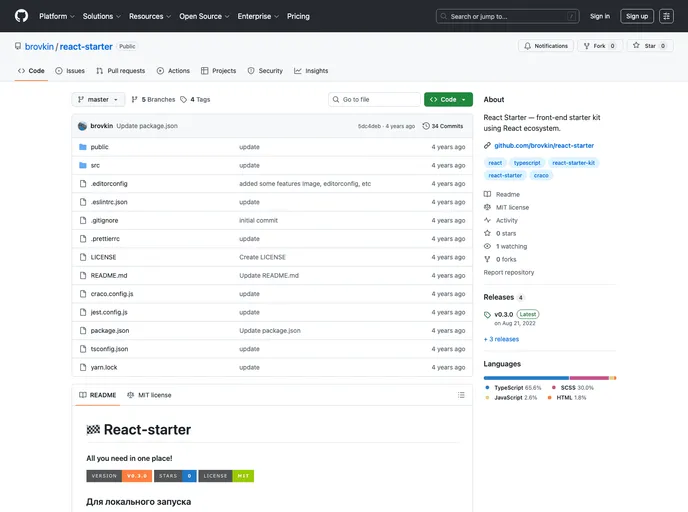The image size is (688, 512).
Task: Open the README outline icon
Action: pos(461,395)
